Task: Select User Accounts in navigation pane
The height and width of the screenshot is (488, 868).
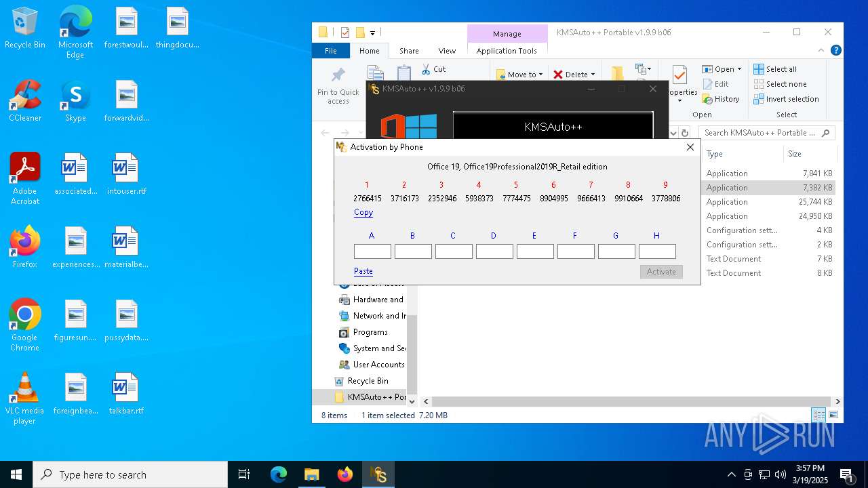Action: [x=372, y=365]
